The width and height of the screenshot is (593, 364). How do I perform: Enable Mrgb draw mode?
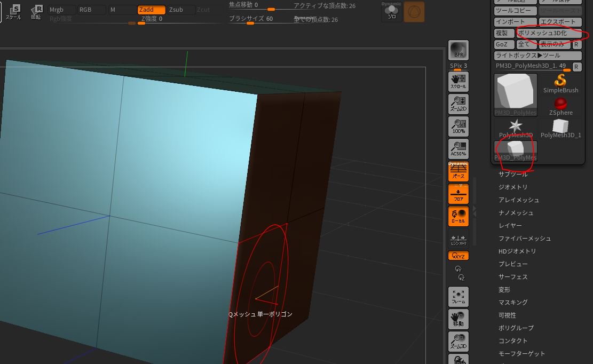61,10
